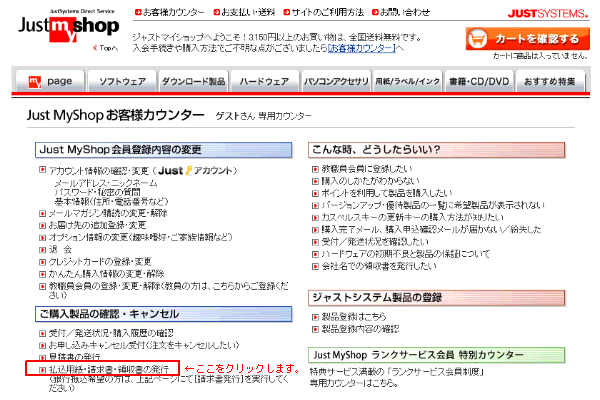Open 製品登録内容の確認 link
Screen dimensions: 600x400
coord(360,329)
